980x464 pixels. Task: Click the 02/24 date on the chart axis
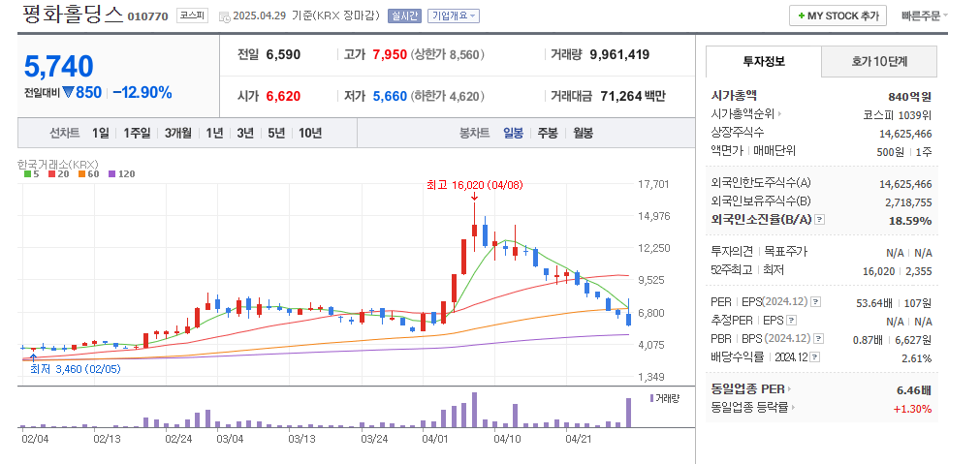[x=178, y=439]
